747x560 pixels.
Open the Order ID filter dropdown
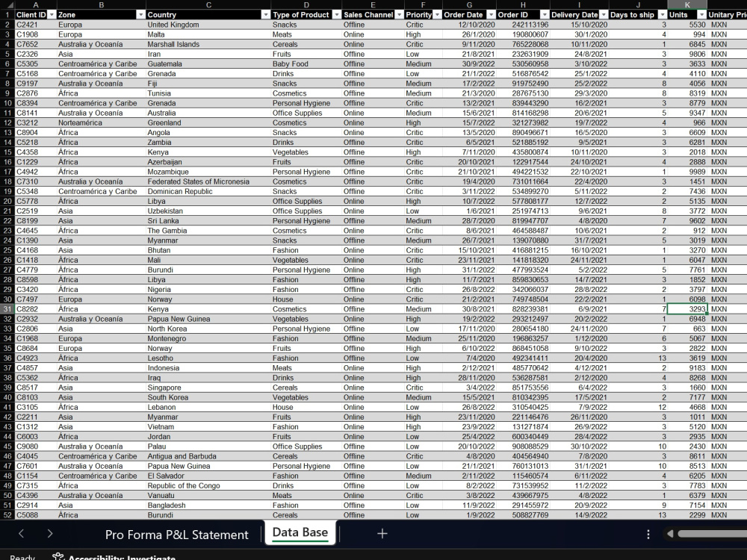(x=545, y=15)
